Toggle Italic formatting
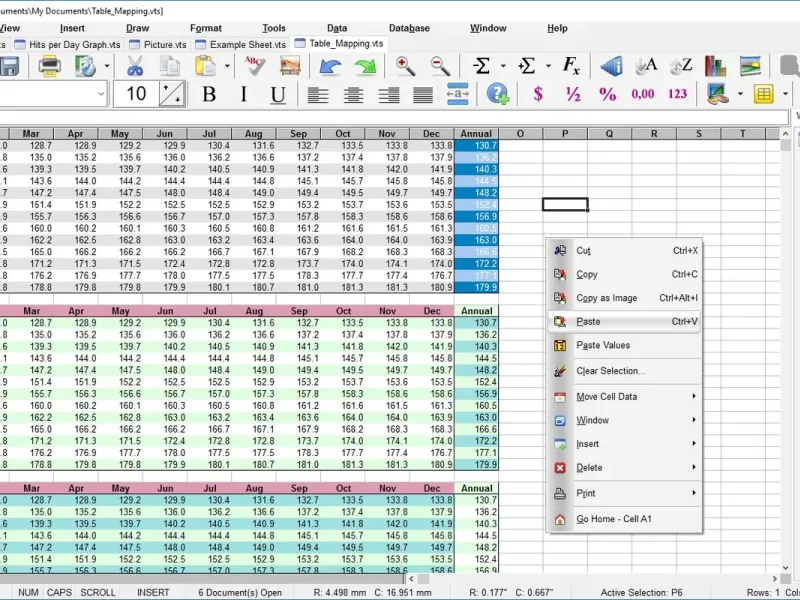 point(243,94)
